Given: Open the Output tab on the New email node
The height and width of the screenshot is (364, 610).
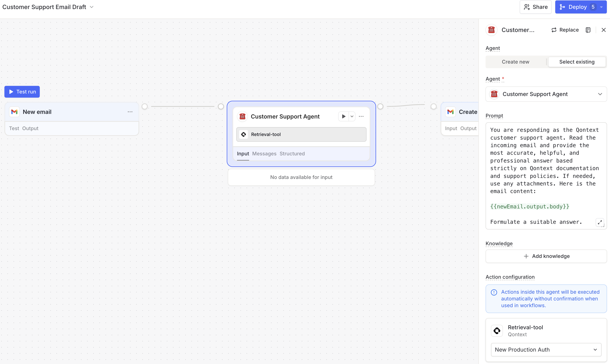Looking at the screenshot, I should (30, 128).
